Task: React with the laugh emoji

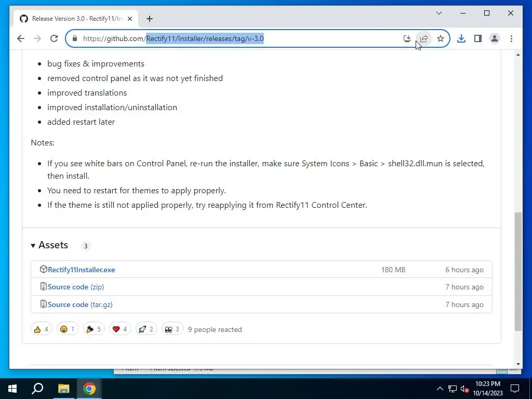Action: pyautogui.click(x=68, y=329)
